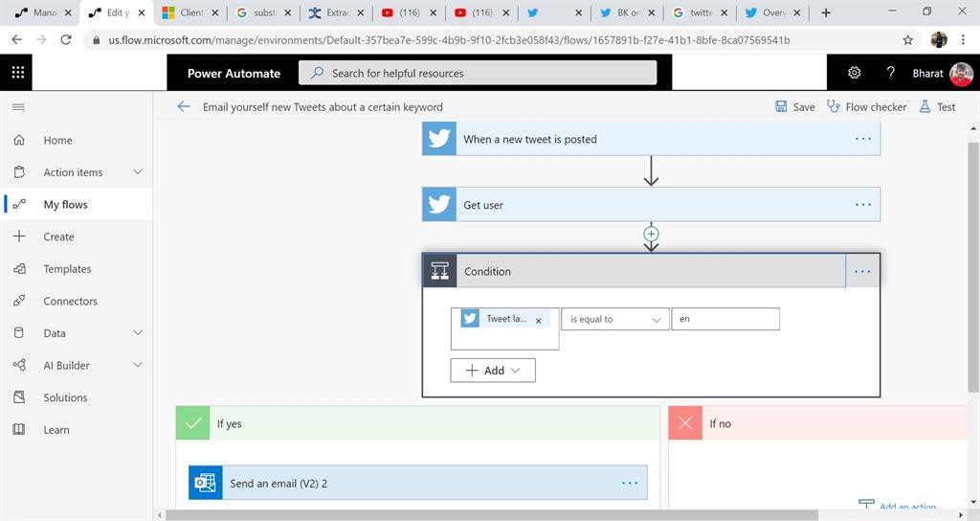Expand the 'When a new tweet is posted' step
The width and height of the screenshot is (980, 521).
[x=651, y=139]
